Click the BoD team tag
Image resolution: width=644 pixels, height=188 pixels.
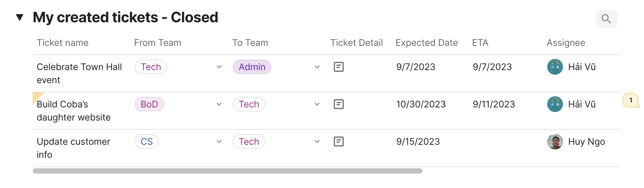[149, 104]
